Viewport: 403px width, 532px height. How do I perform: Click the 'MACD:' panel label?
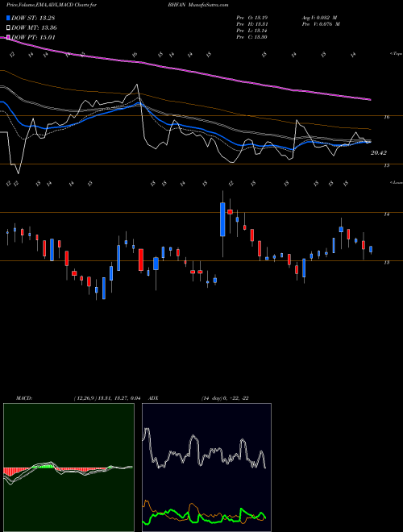24,398
